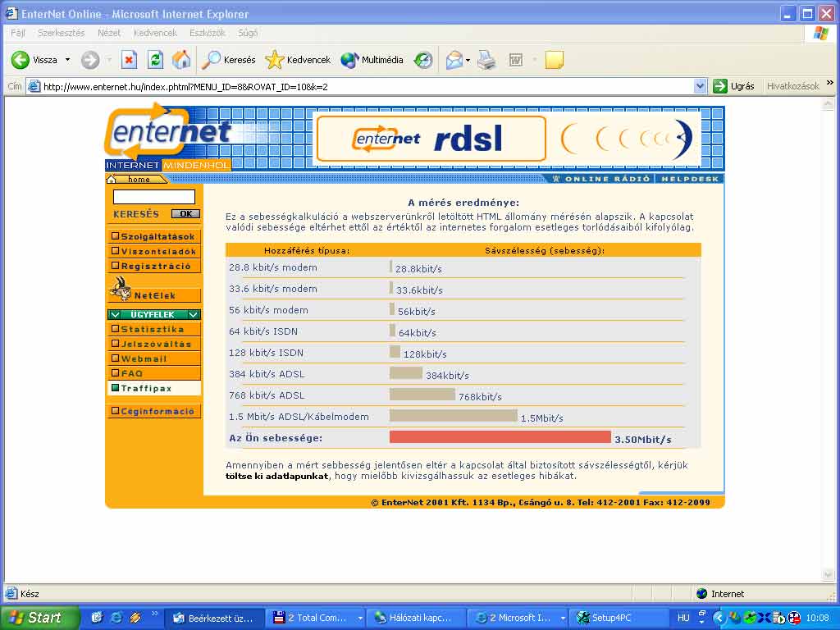Click the Forward navigation arrow
This screenshot has height=630, width=840.
[90, 59]
